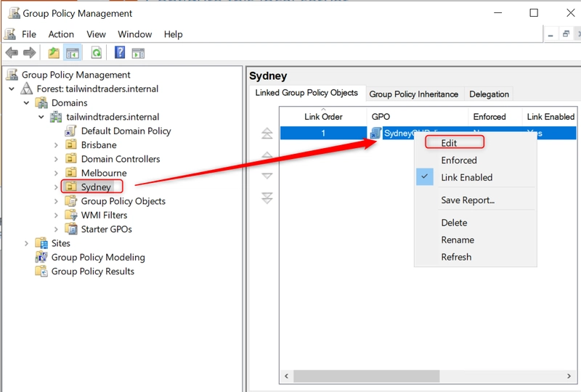This screenshot has height=392, width=581.
Task: Click the Up one level folder icon
Action: pyautogui.click(x=54, y=53)
